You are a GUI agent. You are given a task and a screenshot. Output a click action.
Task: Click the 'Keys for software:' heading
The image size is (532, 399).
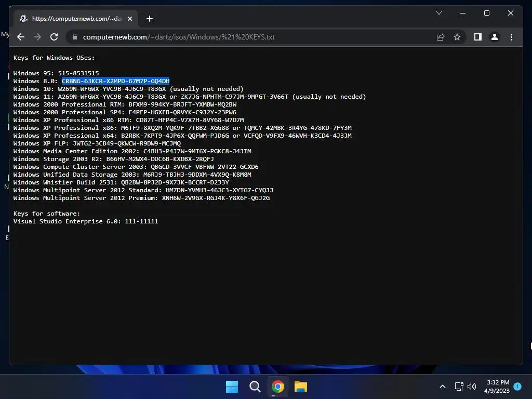pos(46,214)
